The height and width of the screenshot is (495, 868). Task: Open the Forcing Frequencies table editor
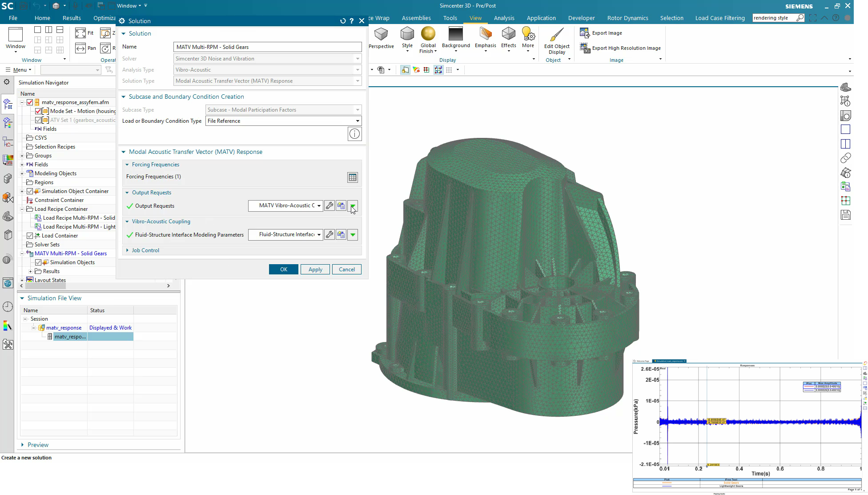(353, 177)
